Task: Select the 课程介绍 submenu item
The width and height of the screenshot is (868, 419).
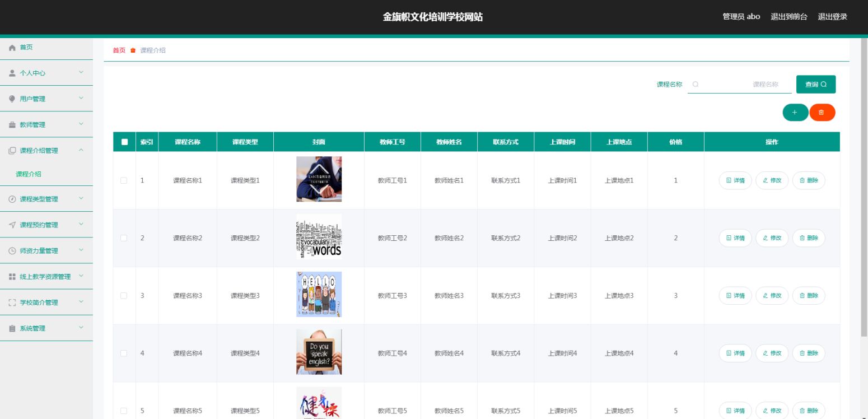Action: click(46, 174)
